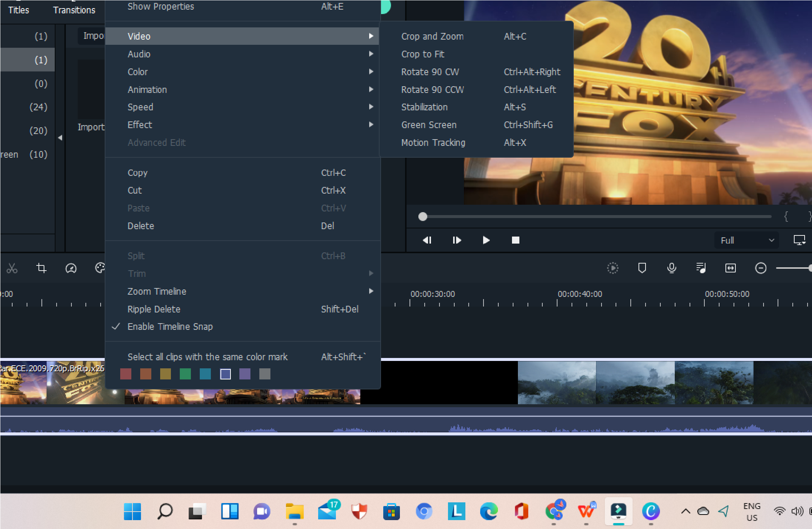Click the play button in preview
This screenshot has height=529, width=812.
[x=486, y=239]
